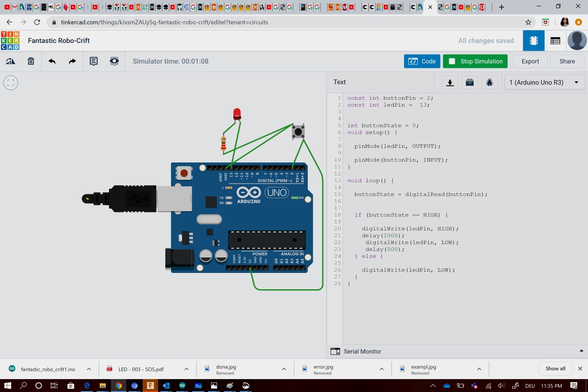The height and width of the screenshot is (392, 588).
Task: Toggle wire and note visibility eye icon
Action: (x=114, y=61)
